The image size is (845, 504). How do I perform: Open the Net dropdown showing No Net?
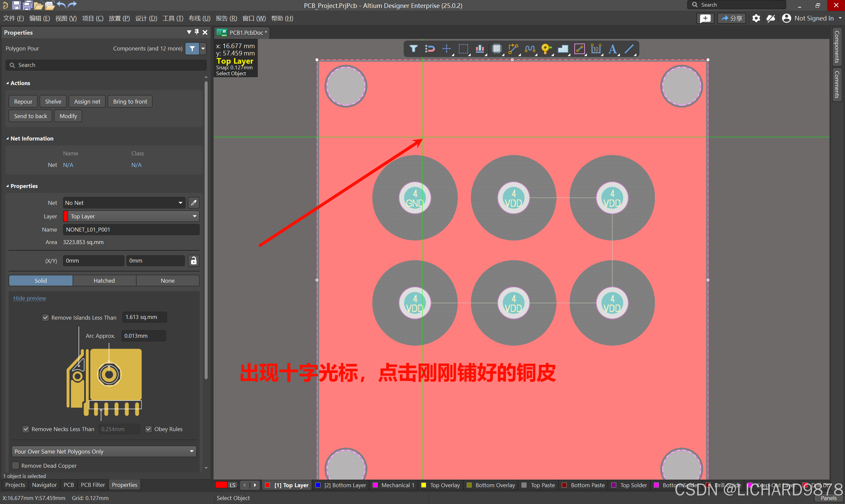[x=124, y=203]
